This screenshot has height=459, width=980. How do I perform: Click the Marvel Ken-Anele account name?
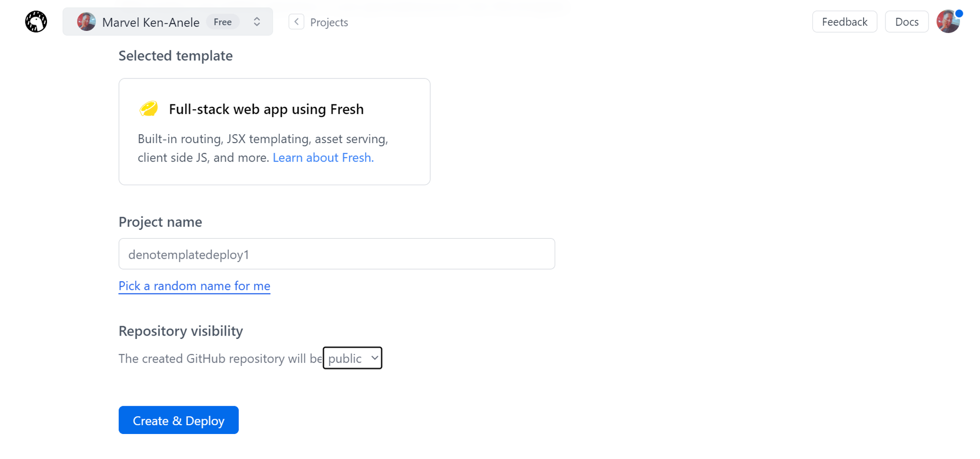[150, 23]
